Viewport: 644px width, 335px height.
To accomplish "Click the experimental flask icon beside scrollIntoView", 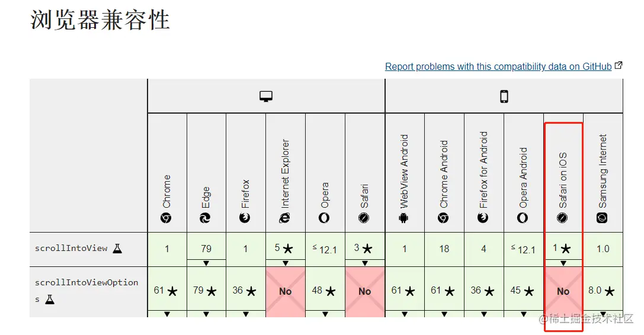I will [x=117, y=249].
